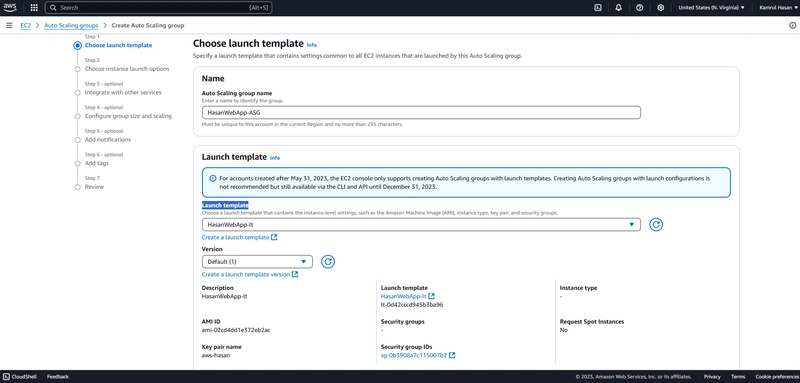Open the settings gear icon
800x383 pixels.
click(x=661, y=8)
